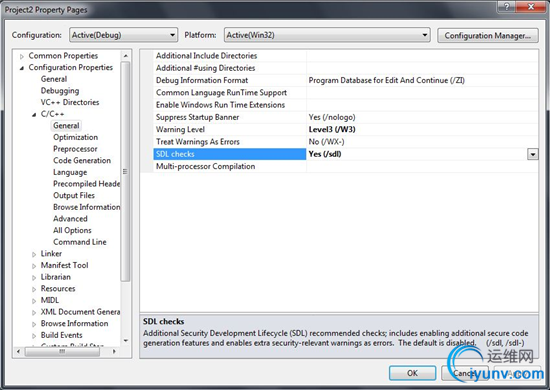Expand the Build Events node
The height and width of the screenshot is (390, 550).
34,336
